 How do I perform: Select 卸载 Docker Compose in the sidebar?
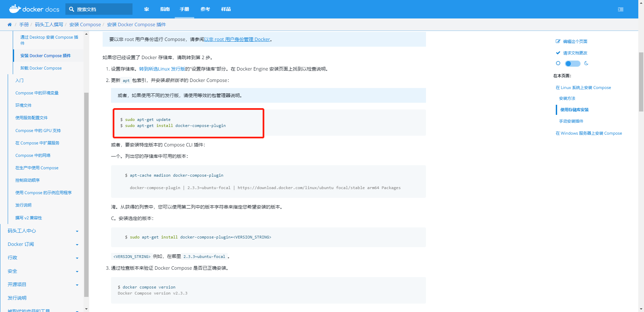[41, 68]
